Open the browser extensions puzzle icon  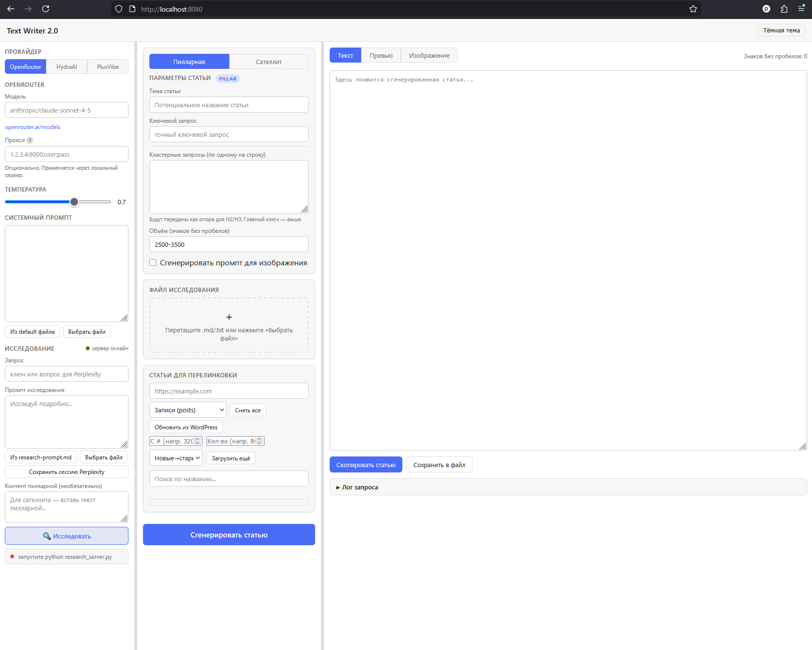click(x=784, y=9)
